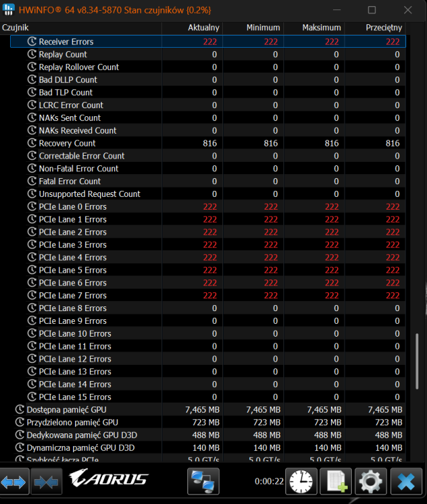The width and height of the screenshot is (427, 504).
Task: Select the Replay Rollover Count row
Action: 208,67
